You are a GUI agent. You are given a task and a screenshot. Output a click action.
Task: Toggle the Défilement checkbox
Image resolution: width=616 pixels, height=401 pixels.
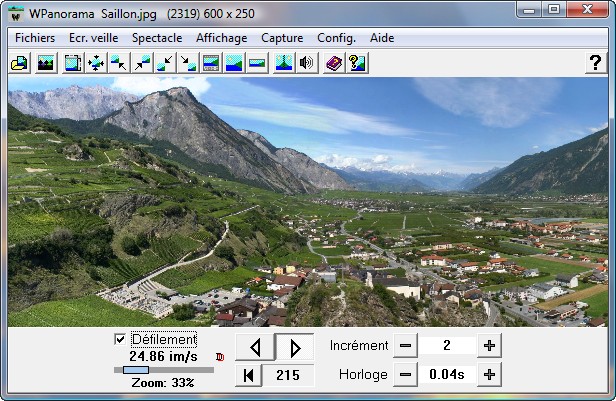point(120,339)
